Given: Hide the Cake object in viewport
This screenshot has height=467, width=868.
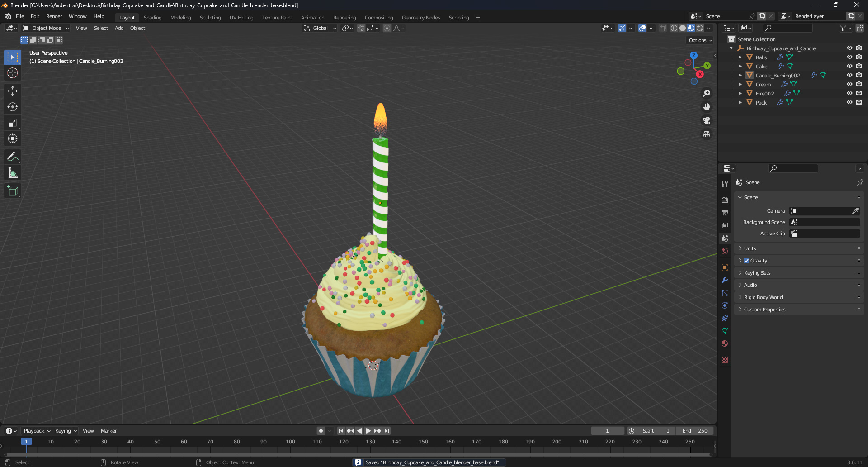Looking at the screenshot, I should coord(849,66).
